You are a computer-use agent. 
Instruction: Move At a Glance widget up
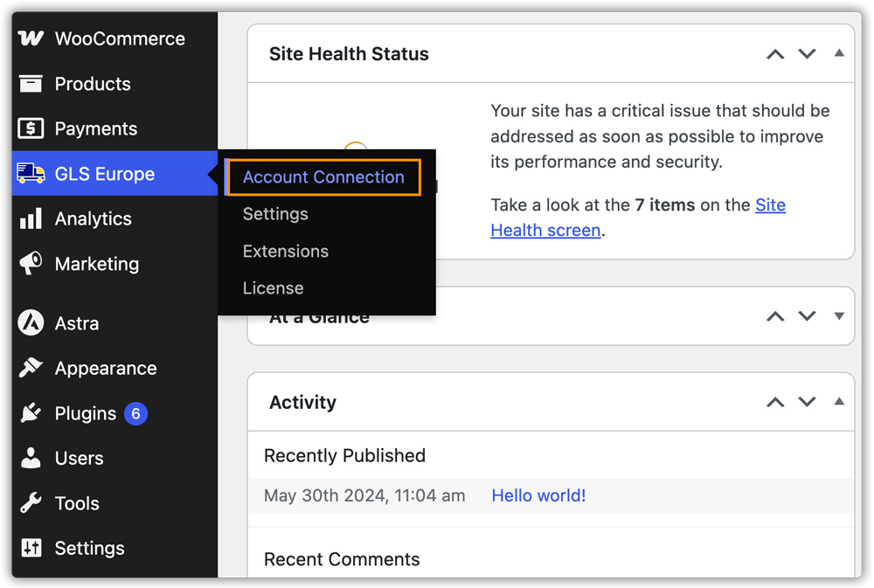click(775, 316)
